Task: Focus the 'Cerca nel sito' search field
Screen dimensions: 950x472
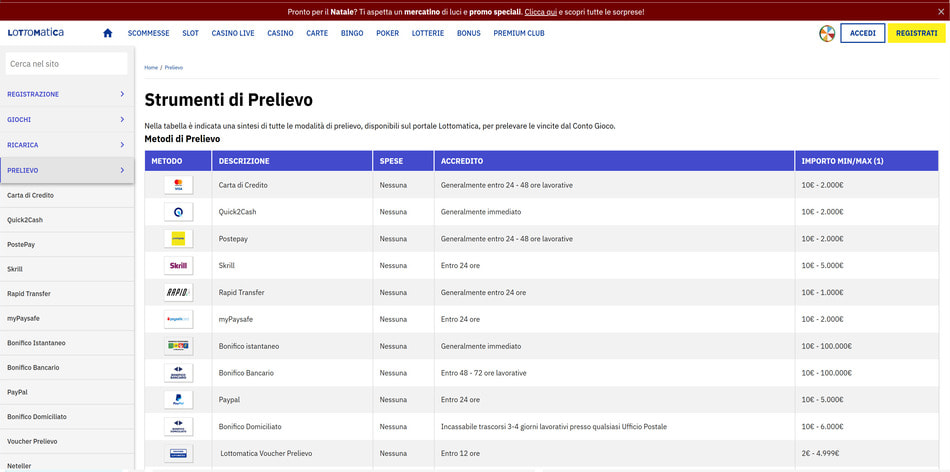Action: click(x=66, y=64)
